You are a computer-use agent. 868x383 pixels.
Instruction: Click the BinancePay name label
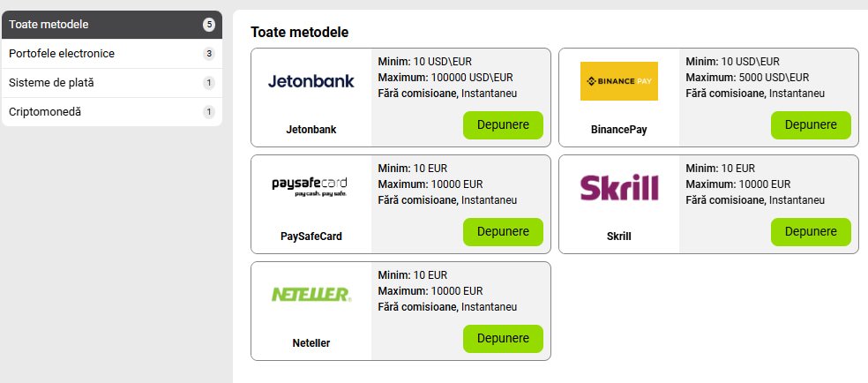click(618, 130)
